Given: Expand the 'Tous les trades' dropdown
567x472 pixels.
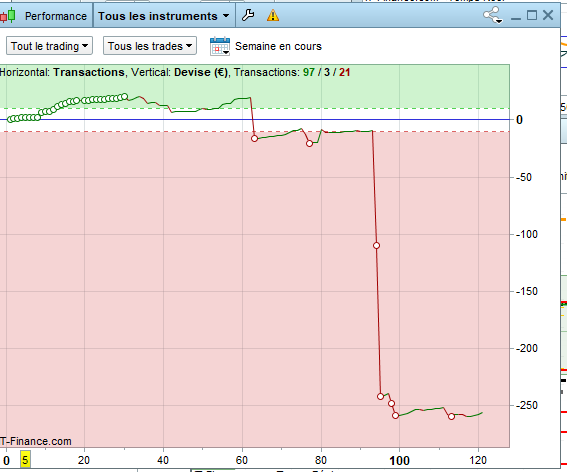Looking at the screenshot, I should point(150,46).
